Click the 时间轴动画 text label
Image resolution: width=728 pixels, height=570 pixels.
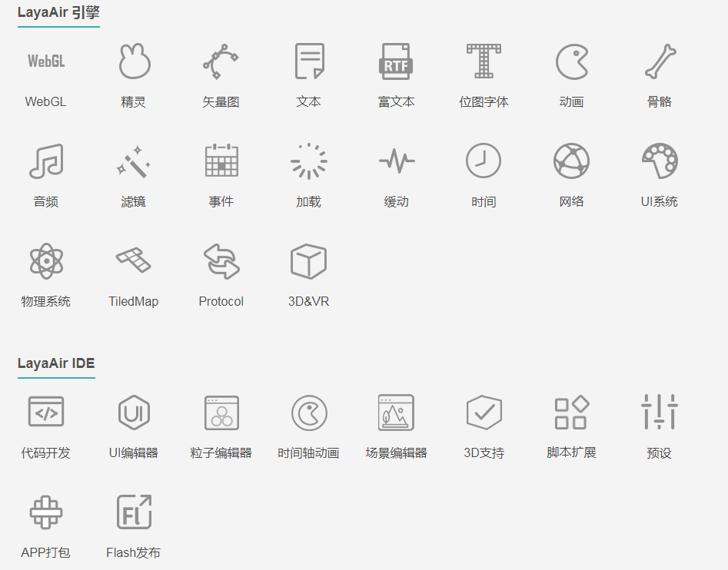309,452
